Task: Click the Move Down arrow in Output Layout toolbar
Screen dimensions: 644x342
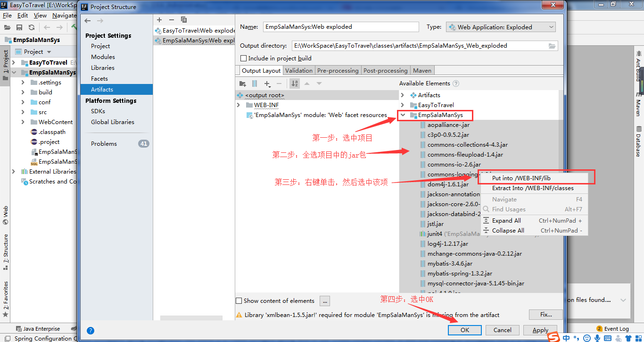Action: pos(319,83)
